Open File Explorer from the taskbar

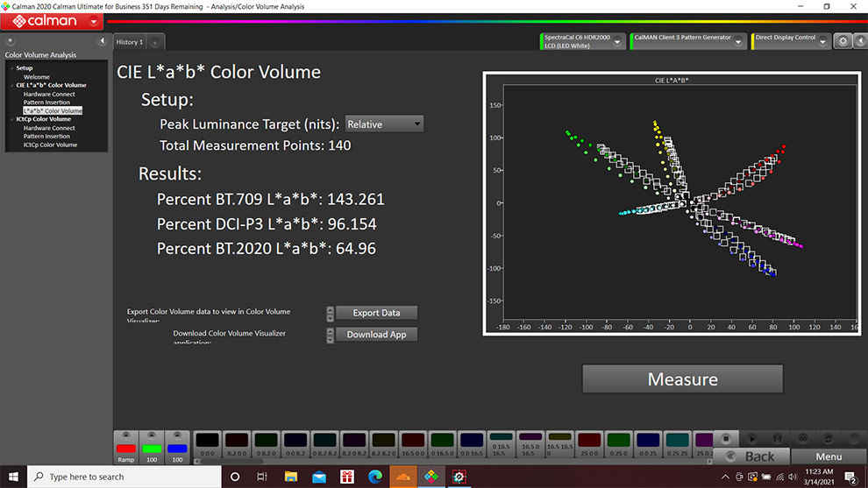tap(290, 477)
